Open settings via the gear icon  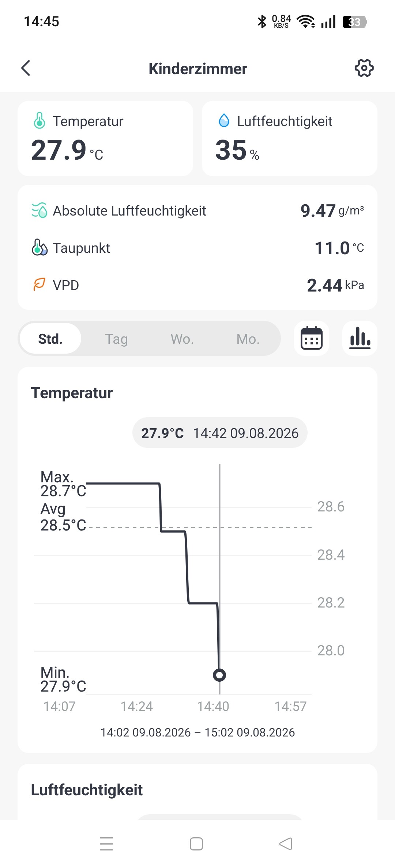tap(364, 68)
